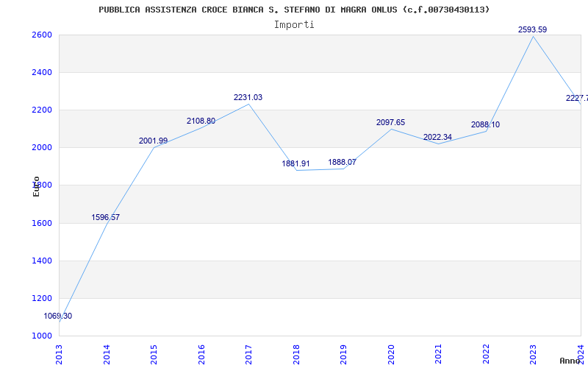Select the 2016 axis tick label
This screenshot has width=588, height=368.
click(201, 354)
